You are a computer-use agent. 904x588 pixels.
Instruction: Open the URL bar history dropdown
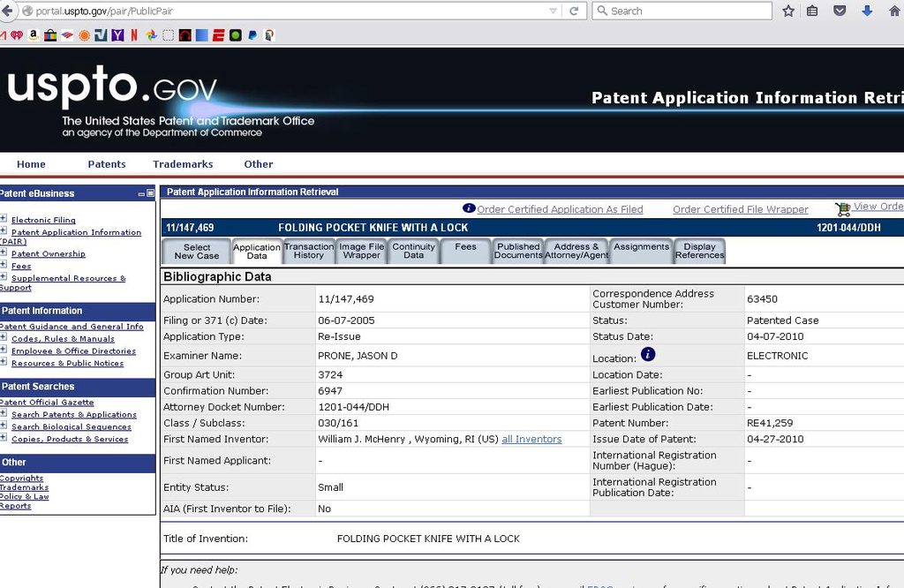554,11
